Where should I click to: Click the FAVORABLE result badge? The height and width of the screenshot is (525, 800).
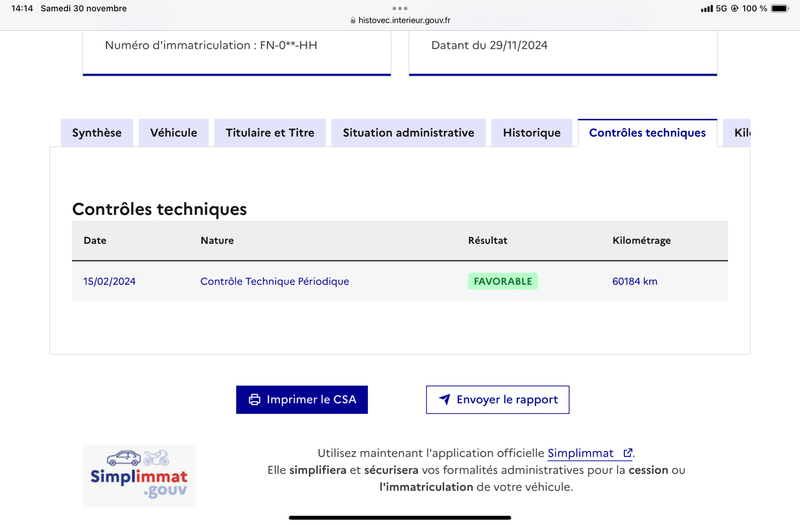tap(503, 281)
